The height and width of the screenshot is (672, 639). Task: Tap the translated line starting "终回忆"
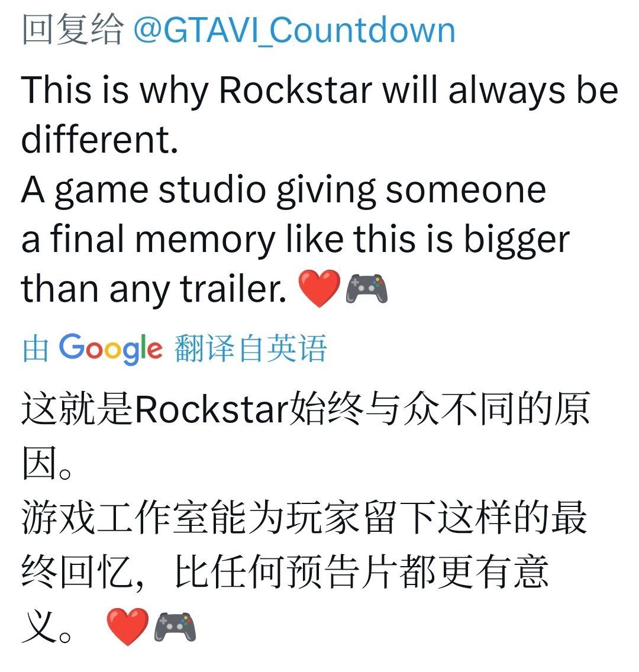point(285,571)
